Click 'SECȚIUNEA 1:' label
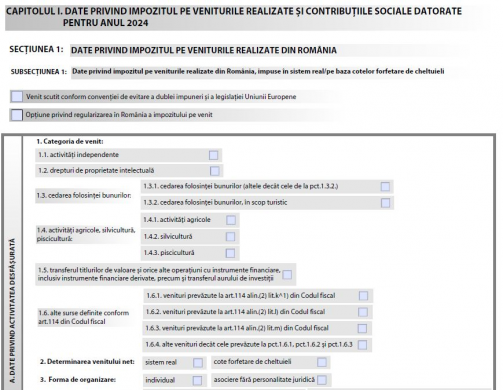This screenshot has width=503, height=390. (x=36, y=49)
